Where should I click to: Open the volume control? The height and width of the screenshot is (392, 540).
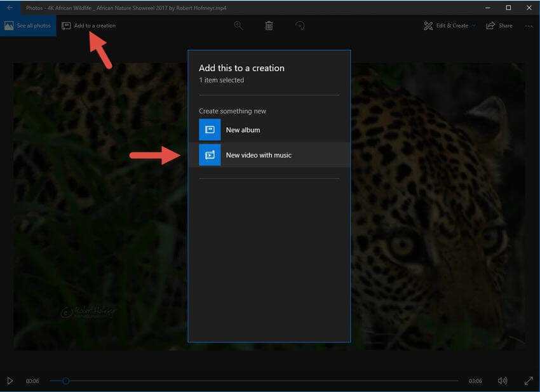click(x=503, y=381)
